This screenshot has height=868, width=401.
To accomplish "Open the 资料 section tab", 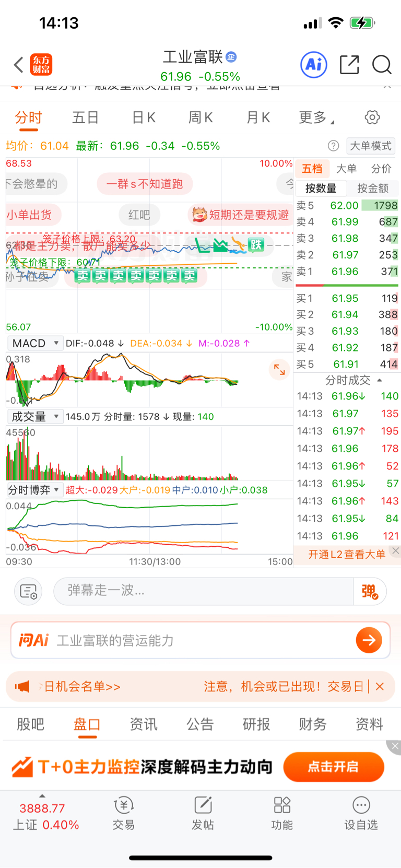I will coord(369,724).
